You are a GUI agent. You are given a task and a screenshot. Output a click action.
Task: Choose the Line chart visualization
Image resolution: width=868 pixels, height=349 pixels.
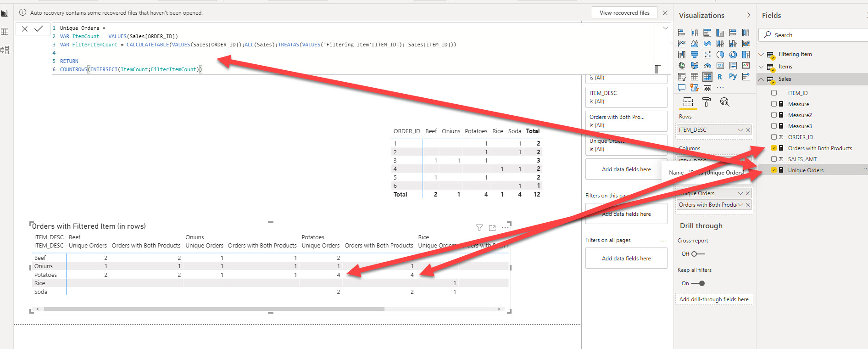(x=682, y=44)
